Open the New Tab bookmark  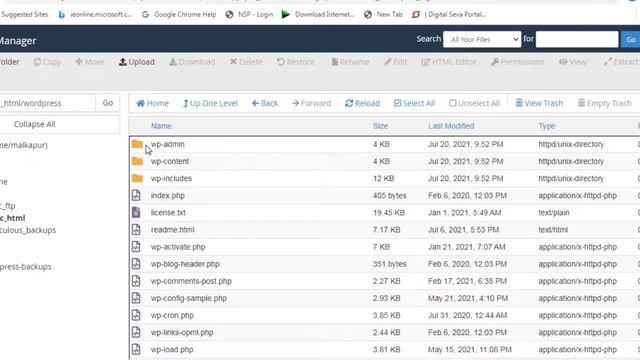pyautogui.click(x=383, y=14)
